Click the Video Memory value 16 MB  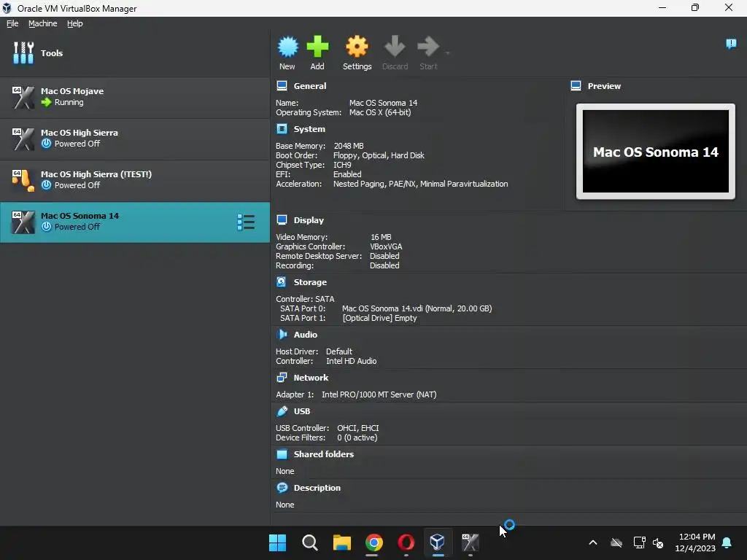[x=381, y=237]
